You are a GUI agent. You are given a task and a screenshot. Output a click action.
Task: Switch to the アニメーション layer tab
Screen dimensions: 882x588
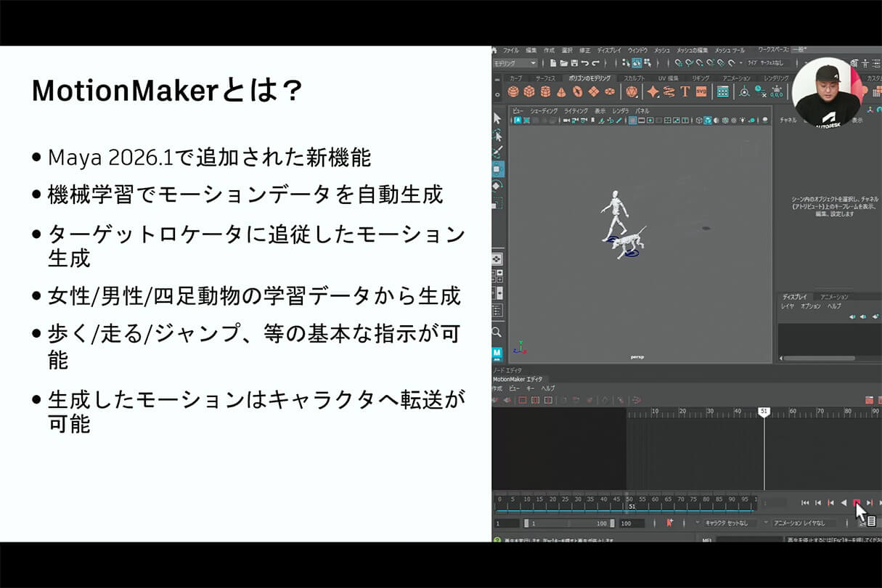(x=834, y=297)
